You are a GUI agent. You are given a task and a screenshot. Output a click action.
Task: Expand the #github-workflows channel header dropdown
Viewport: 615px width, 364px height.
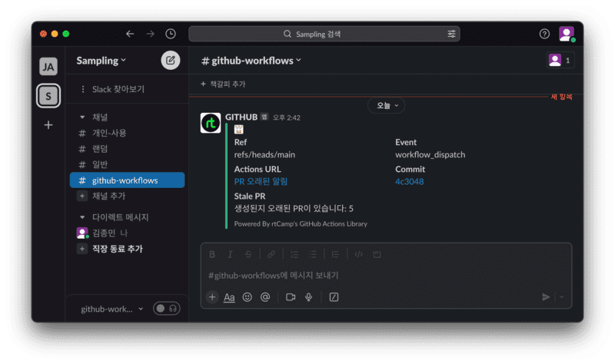(x=251, y=60)
